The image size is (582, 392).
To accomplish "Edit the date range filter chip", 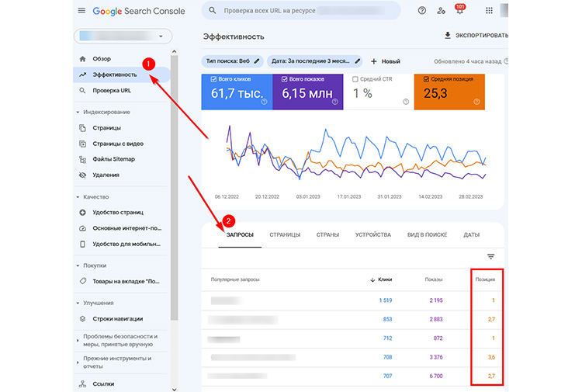I will click(315, 61).
